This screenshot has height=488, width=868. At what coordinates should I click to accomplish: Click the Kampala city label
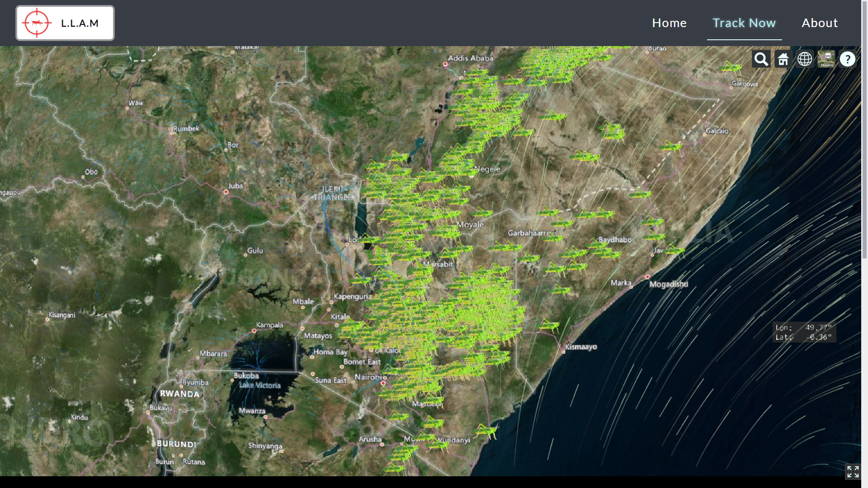point(269,325)
